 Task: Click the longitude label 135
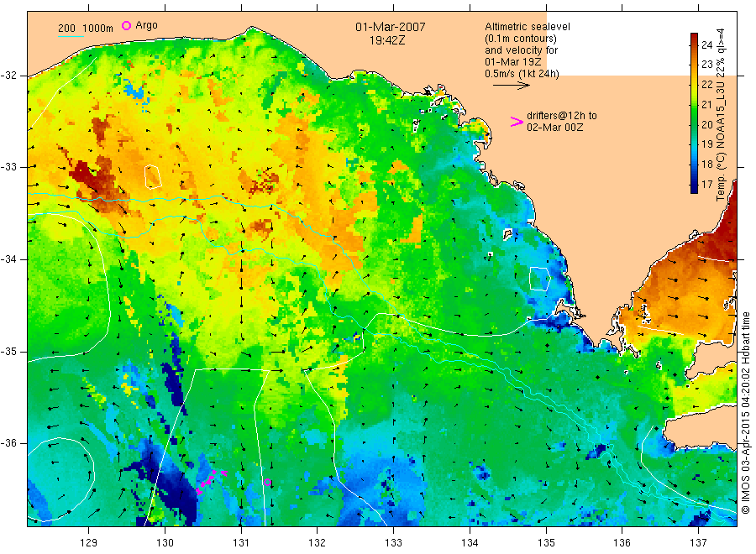tap(546, 543)
